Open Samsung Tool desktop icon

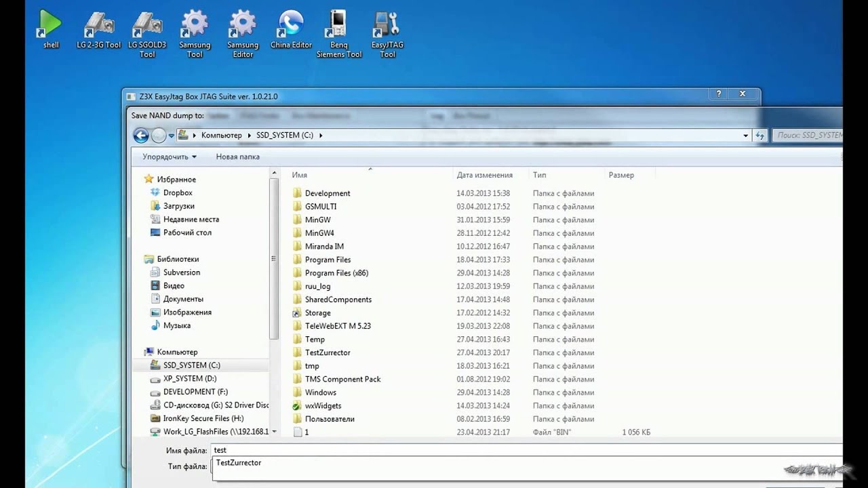[x=195, y=34]
